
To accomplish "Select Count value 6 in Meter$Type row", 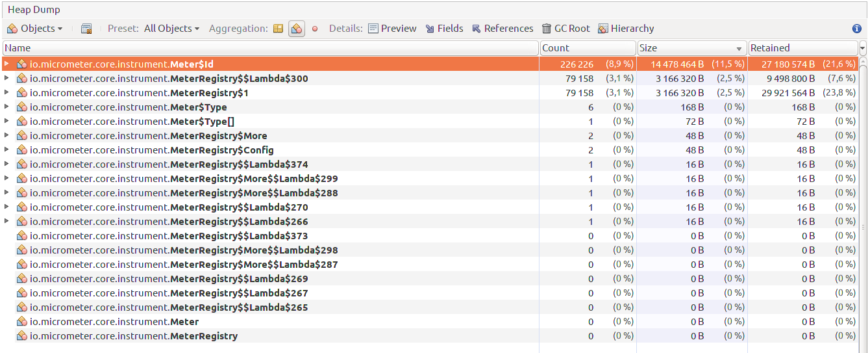I will 591,107.
